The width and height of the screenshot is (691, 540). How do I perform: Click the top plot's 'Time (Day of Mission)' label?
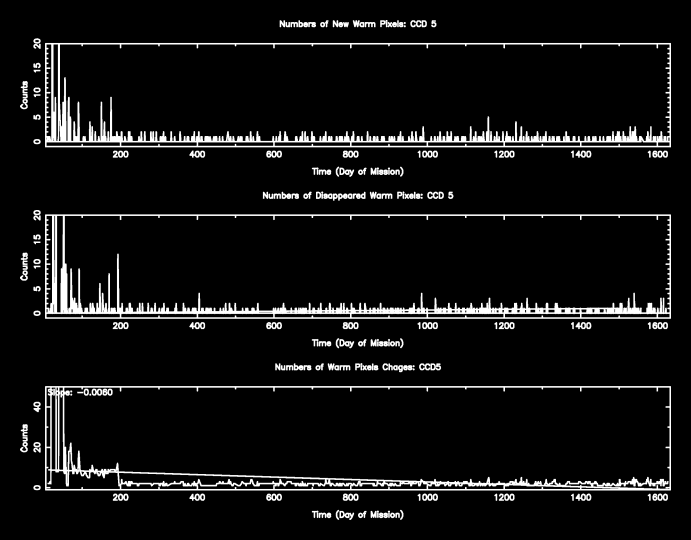[357, 170]
